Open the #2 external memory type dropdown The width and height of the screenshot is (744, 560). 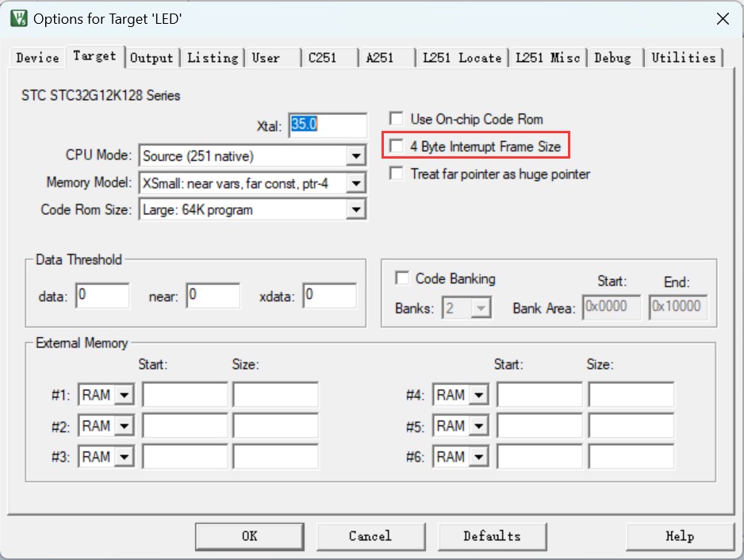pyautogui.click(x=125, y=426)
